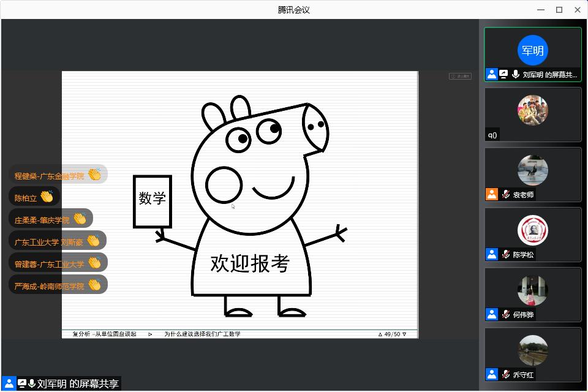This screenshot has width=588, height=392.
Task: Click the 严海成-岭南师范学院 reaction bubble
Action: (58, 285)
